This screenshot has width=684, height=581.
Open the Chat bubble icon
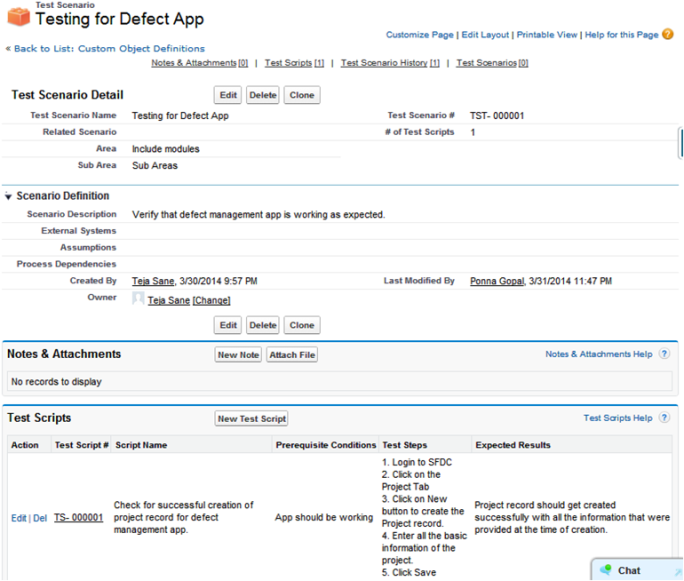tap(606, 569)
